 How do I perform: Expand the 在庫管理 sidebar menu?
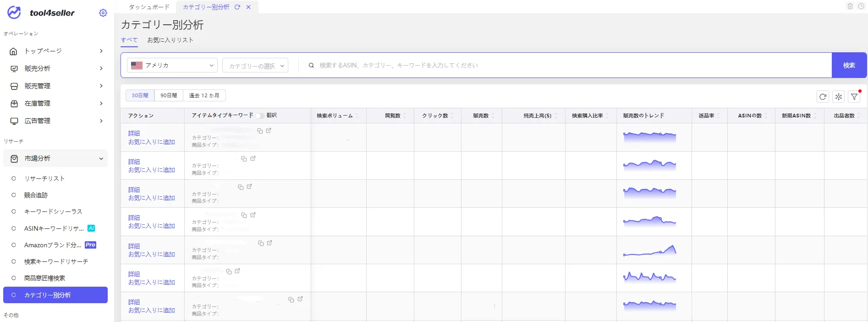tap(101, 103)
